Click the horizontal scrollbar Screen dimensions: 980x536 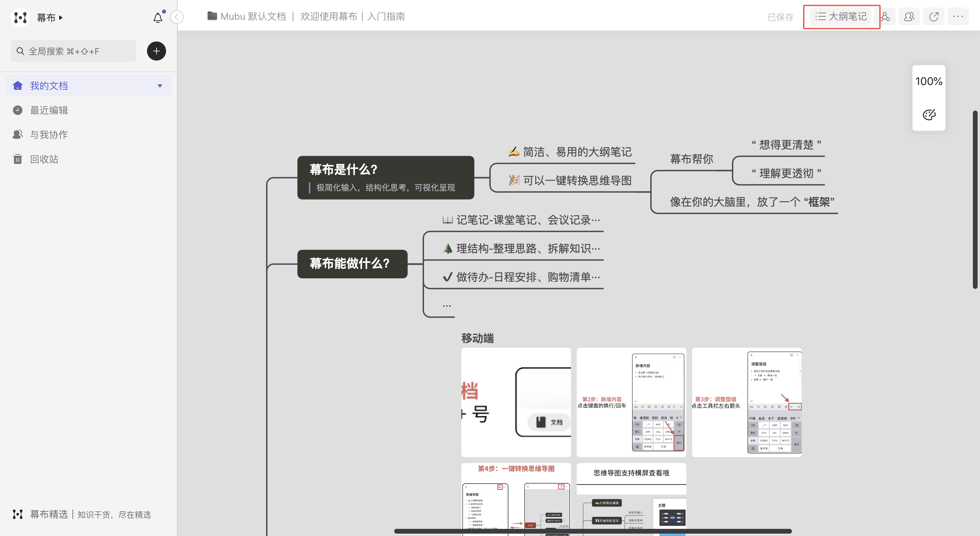(593, 531)
